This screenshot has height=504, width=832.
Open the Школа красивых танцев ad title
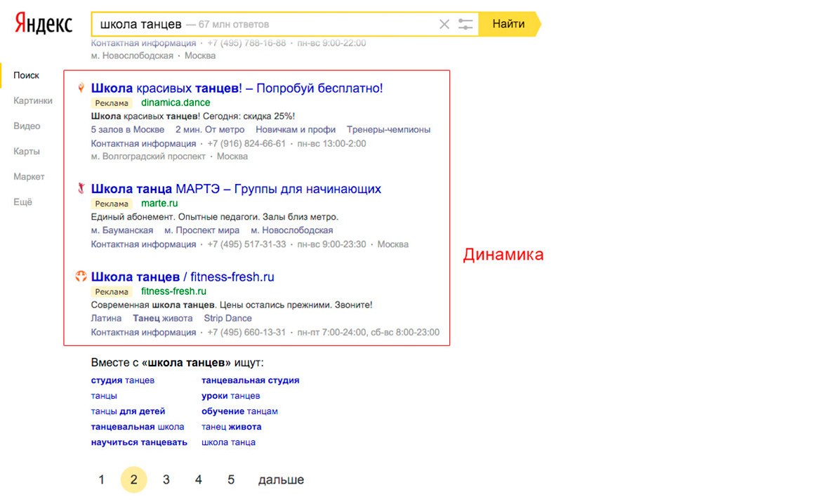tap(237, 88)
